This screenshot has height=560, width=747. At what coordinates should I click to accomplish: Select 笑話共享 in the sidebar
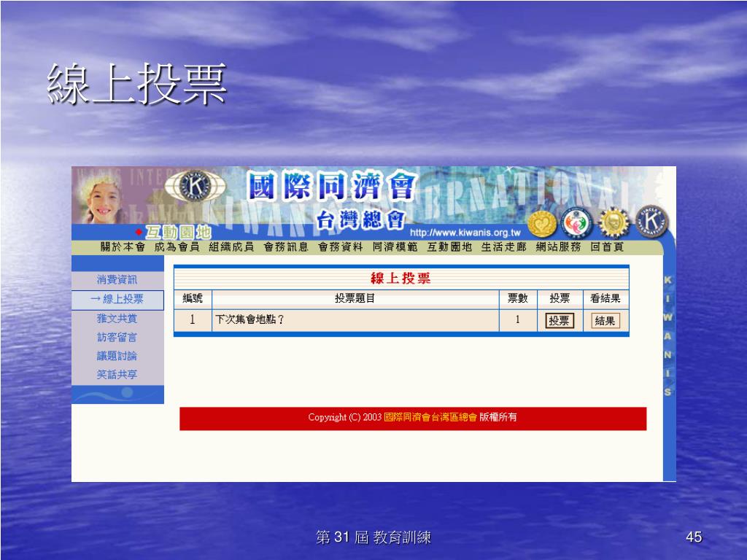coord(117,375)
